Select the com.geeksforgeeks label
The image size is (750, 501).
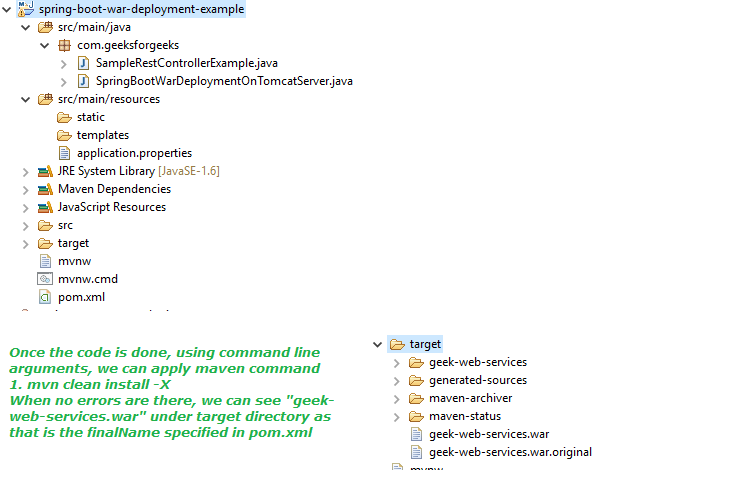pos(128,45)
